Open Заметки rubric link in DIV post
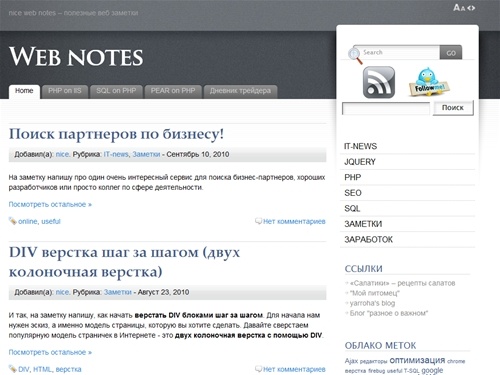This screenshot has height=375, width=500. [x=118, y=292]
